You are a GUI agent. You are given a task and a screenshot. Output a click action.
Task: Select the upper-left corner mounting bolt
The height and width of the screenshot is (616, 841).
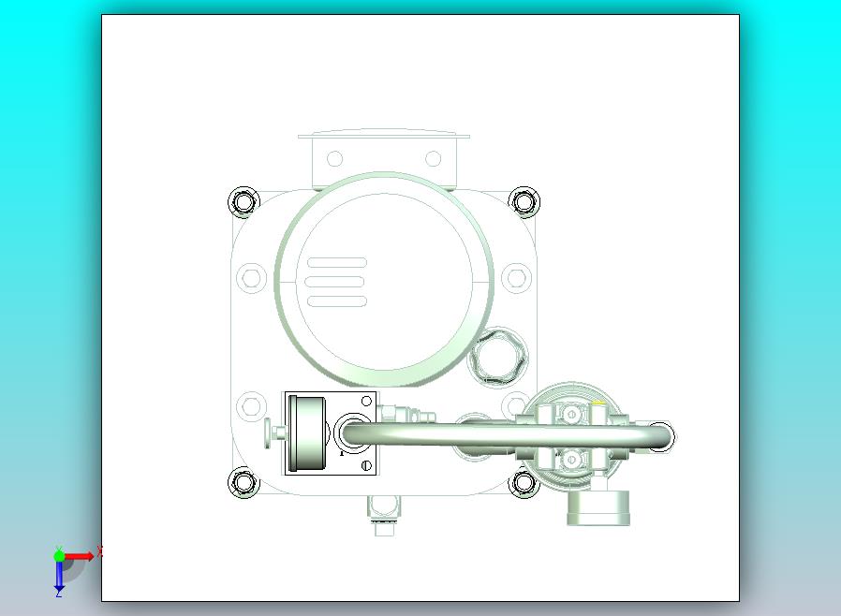244,202
